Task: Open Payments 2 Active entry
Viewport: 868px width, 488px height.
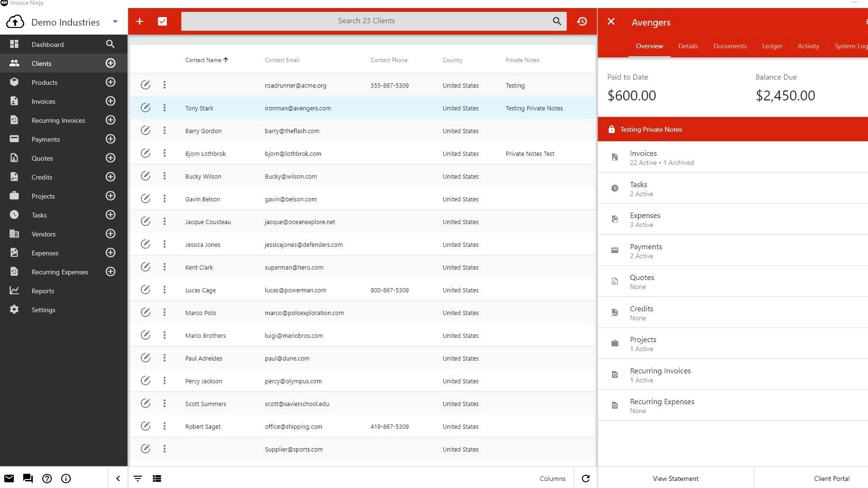Action: click(732, 251)
